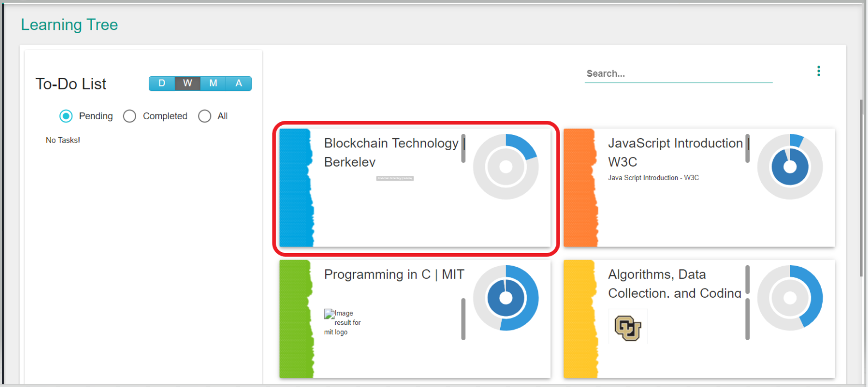Open the Programming in C | MIT course
868x387 pixels.
click(x=393, y=274)
